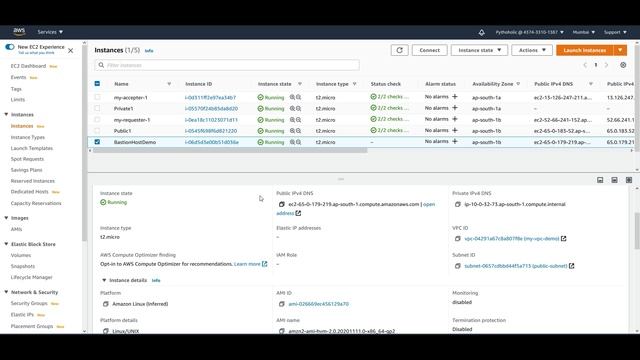Refresh the instances list

399,50
